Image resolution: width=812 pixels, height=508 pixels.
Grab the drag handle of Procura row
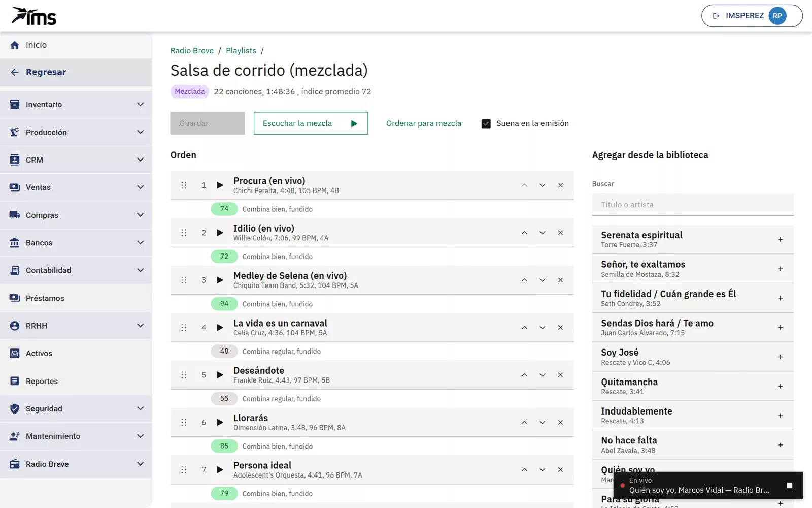point(184,185)
